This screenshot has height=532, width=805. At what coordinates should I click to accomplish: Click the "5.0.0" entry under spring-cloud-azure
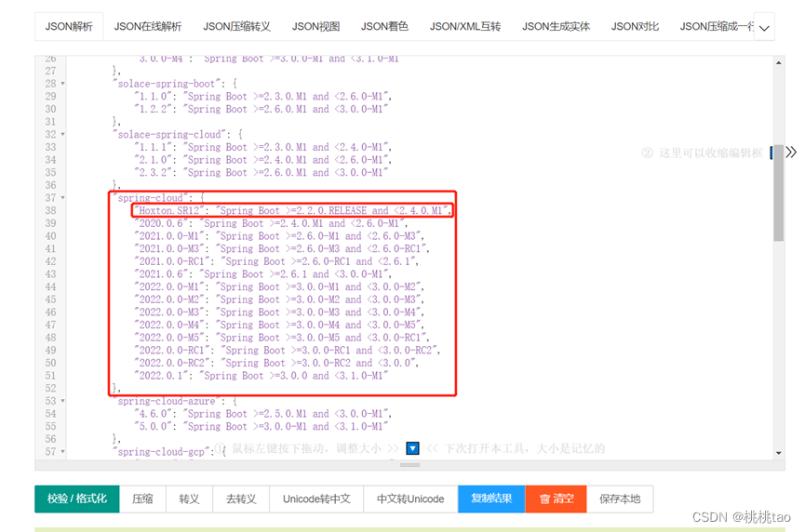[261, 426]
